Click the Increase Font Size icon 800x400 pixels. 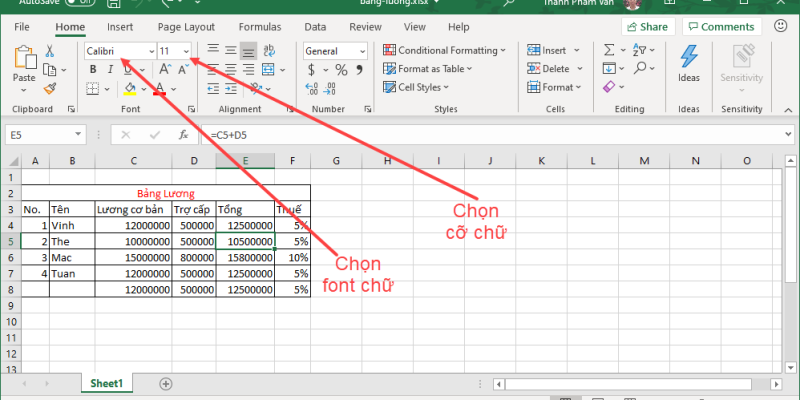pyautogui.click(x=166, y=69)
